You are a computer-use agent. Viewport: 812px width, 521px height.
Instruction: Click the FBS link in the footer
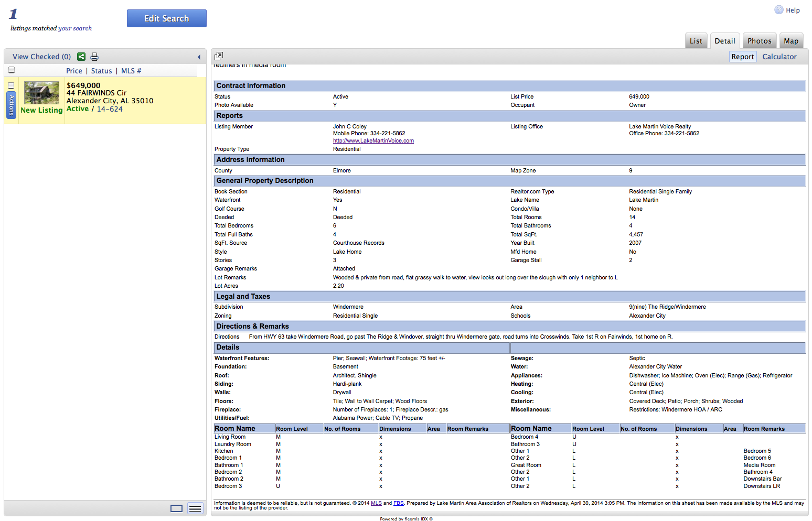point(399,503)
